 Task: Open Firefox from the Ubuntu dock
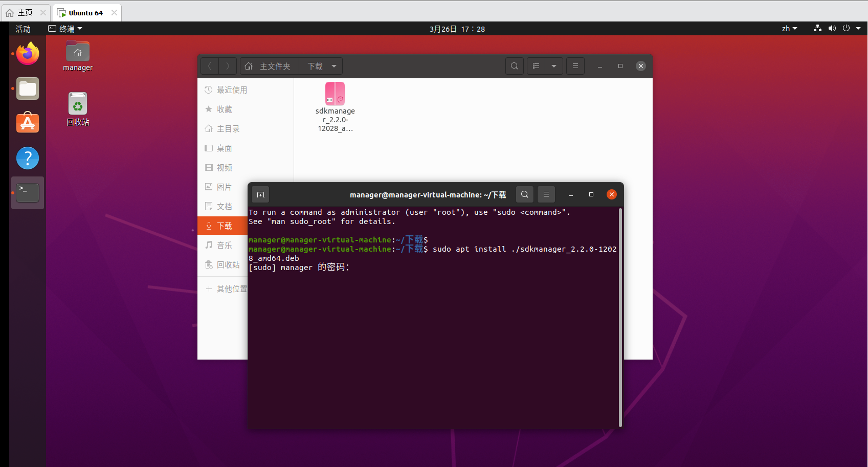(x=28, y=54)
